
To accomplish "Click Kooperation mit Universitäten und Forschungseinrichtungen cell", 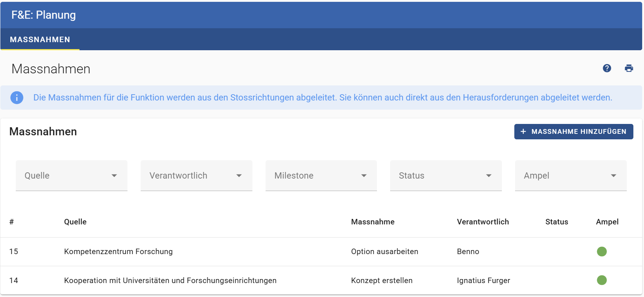I will coord(170,280).
